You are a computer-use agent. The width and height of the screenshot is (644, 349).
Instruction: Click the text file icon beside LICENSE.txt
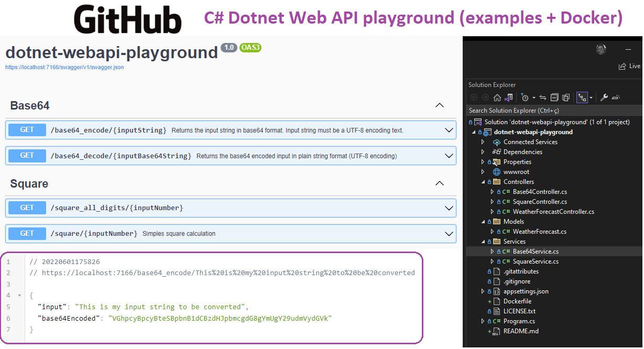(497, 311)
